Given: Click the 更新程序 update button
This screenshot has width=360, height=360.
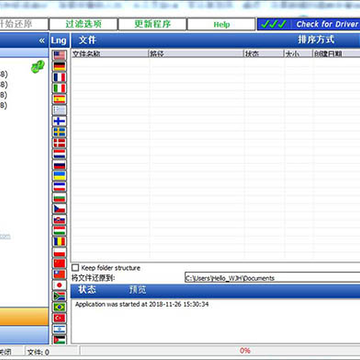Looking at the screenshot, I should [x=152, y=24].
